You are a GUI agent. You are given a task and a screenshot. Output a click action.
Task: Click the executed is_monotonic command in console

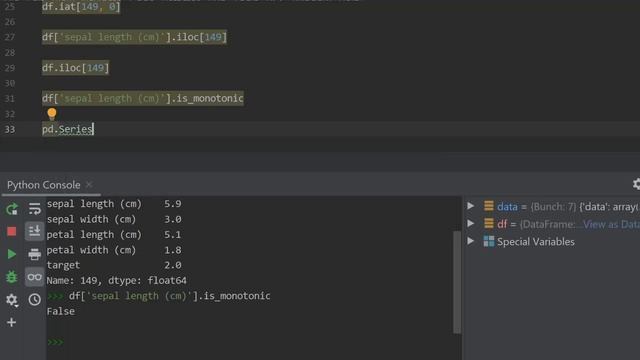169,296
